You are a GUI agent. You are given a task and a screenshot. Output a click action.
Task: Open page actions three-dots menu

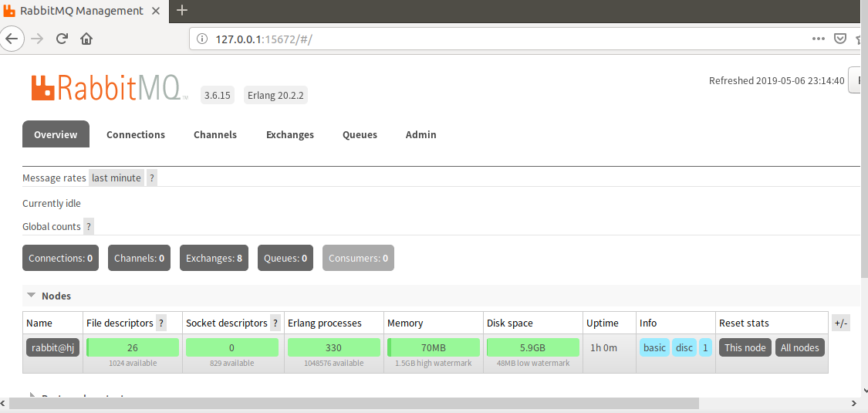[819, 39]
